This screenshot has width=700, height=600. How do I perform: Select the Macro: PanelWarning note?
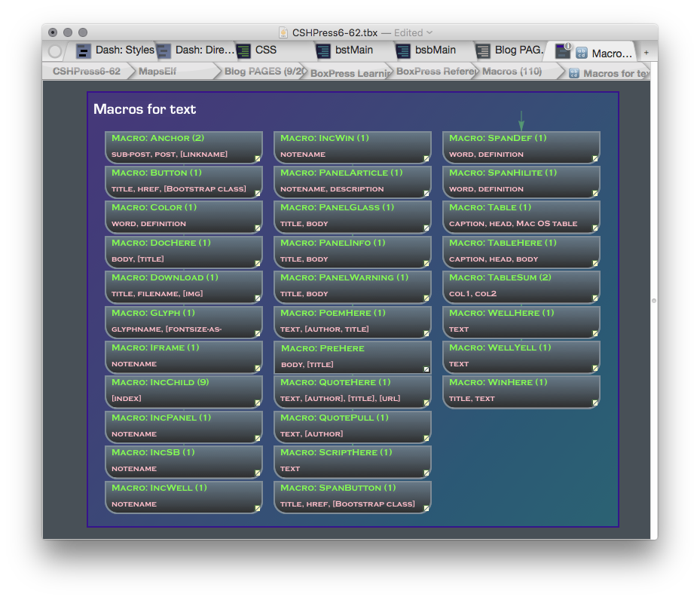click(352, 286)
